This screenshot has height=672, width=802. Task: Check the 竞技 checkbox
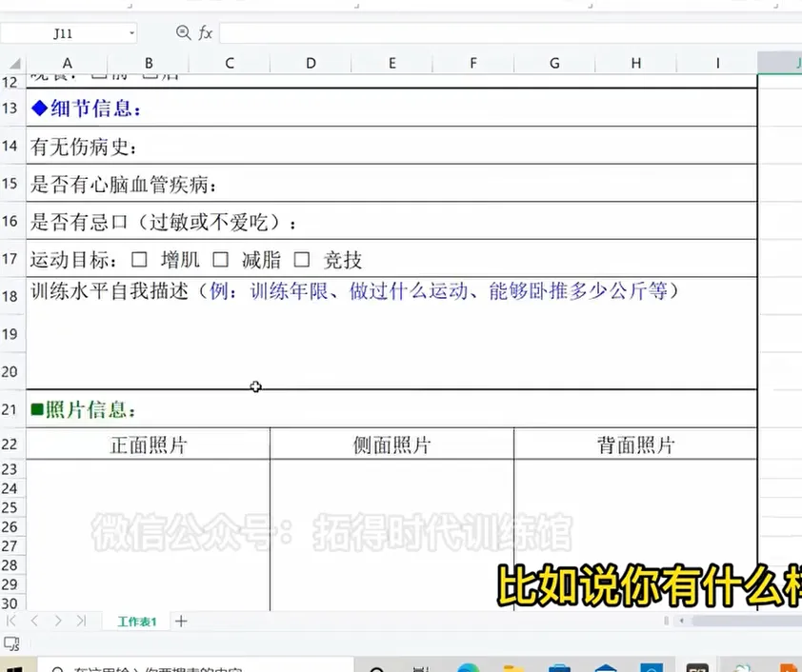coord(302,259)
